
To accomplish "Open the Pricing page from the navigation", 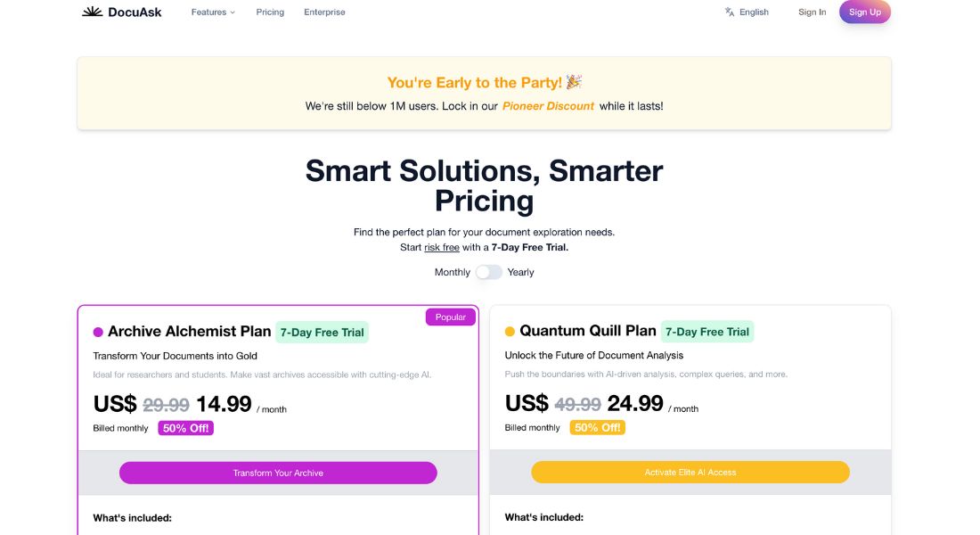I will click(270, 12).
